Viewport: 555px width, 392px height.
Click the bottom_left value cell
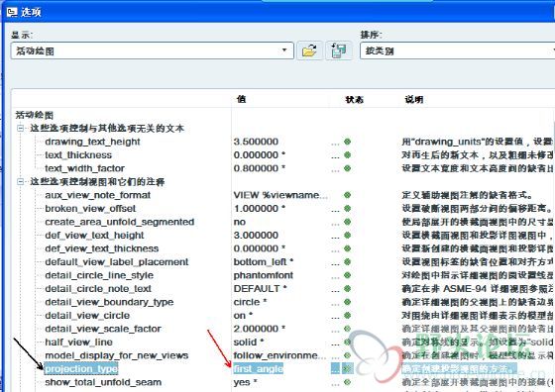pyautogui.click(x=264, y=262)
